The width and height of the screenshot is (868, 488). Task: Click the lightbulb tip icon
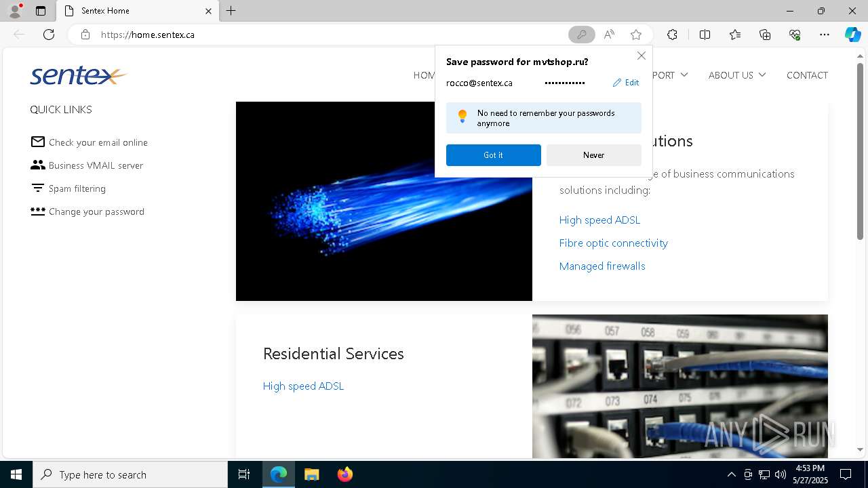(462, 116)
